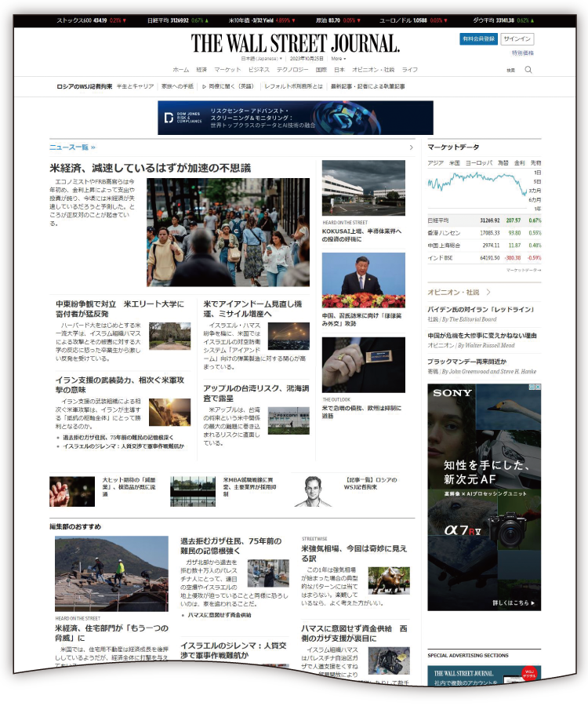Click the 日経平均 item in top ticker
Image resolution: width=588 pixels, height=706 pixels.
click(x=178, y=20)
